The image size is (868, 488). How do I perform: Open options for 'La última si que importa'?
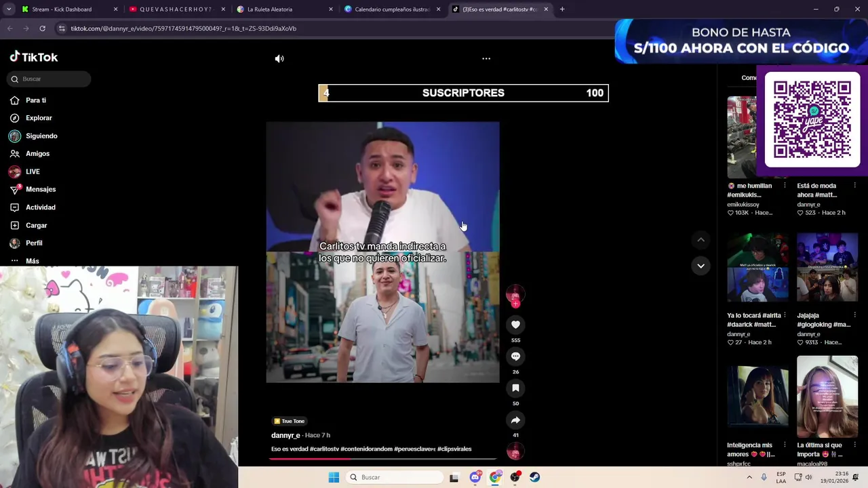pos(854,445)
